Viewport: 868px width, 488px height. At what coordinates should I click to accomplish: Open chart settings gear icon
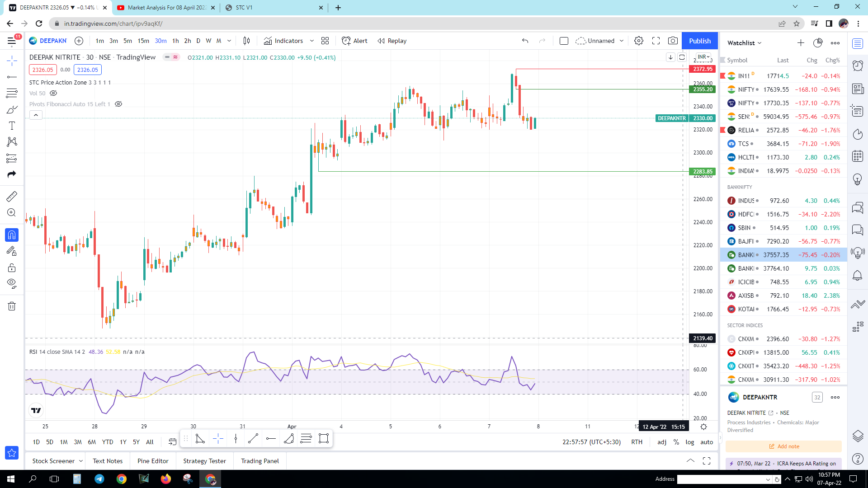click(638, 41)
